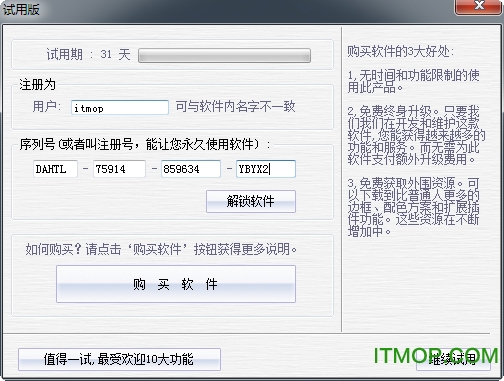Click the heading 购买软件的3大好处

400,51
